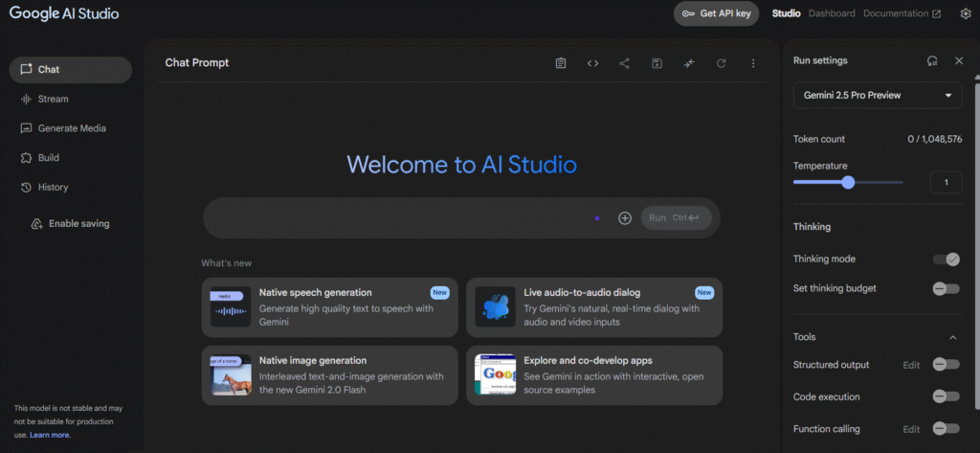Toggle Thinking mode switch
This screenshot has height=453, width=980.
(x=947, y=259)
